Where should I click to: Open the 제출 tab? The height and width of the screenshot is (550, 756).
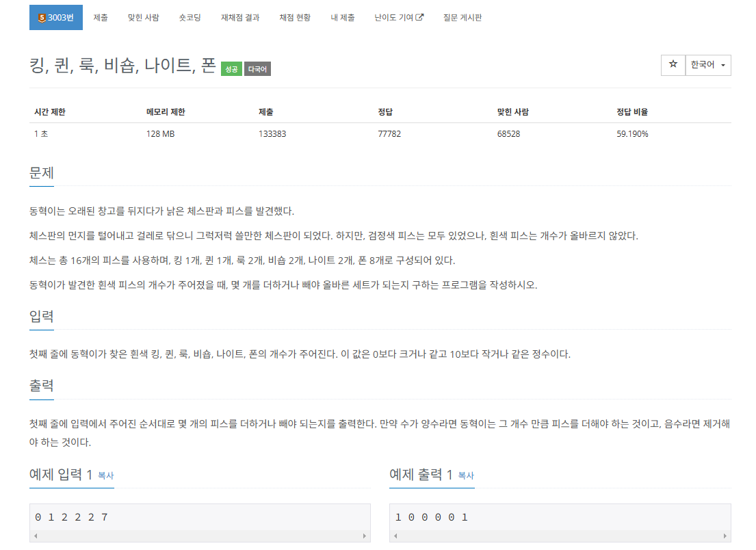[x=101, y=17]
